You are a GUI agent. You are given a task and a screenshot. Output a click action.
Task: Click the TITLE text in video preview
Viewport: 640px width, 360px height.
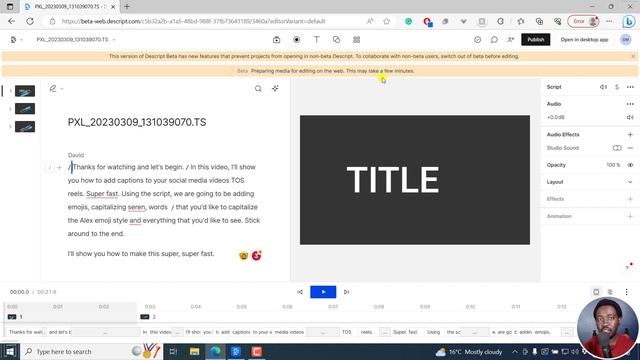tap(393, 180)
